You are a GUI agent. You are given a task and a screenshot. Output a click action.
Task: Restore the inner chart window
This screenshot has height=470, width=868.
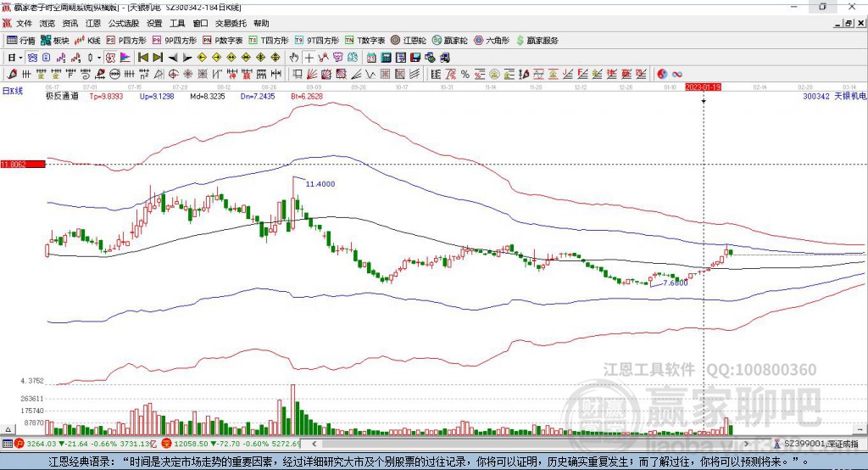coord(849,23)
